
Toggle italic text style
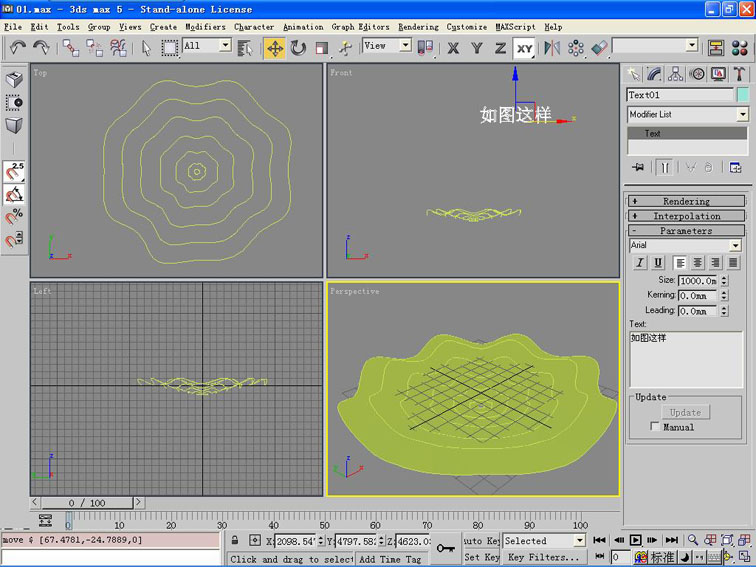point(640,262)
